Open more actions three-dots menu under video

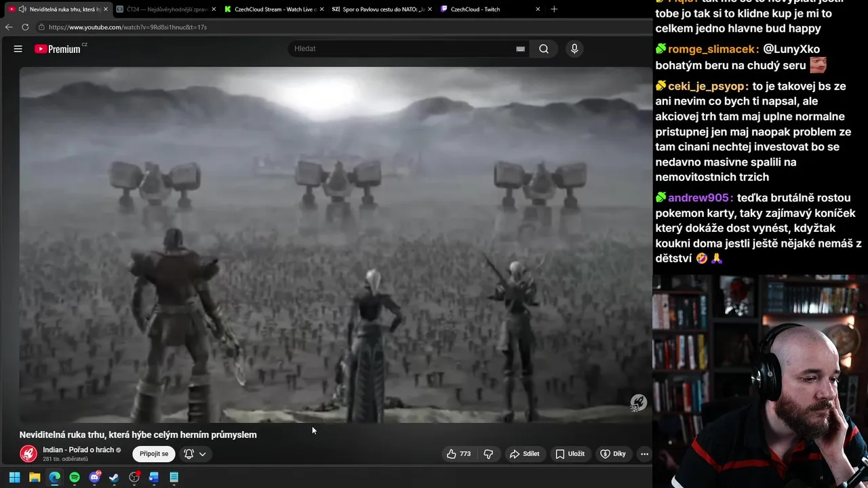click(x=644, y=454)
